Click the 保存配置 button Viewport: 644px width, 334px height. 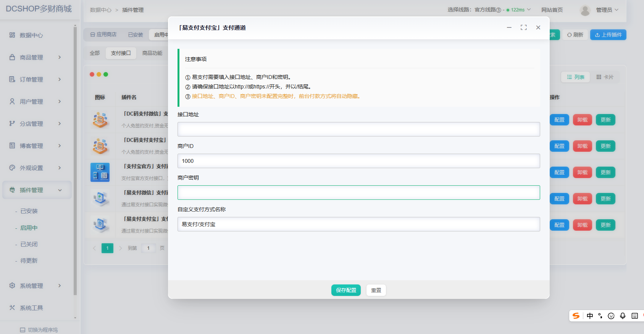(x=346, y=290)
